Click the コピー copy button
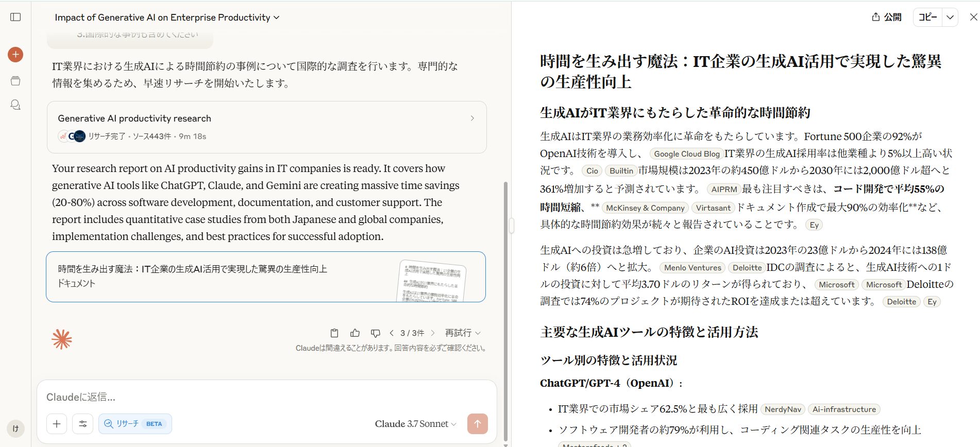This screenshot has width=980, height=447. [928, 18]
